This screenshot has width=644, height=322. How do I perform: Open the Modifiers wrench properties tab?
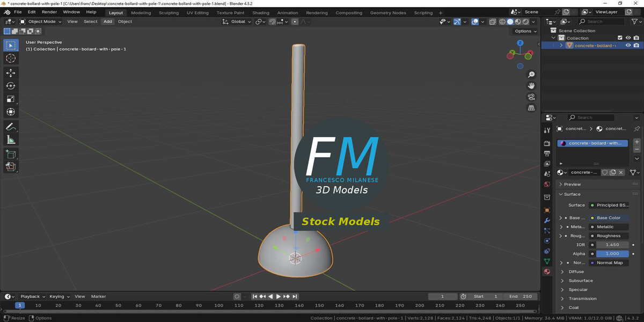click(547, 220)
